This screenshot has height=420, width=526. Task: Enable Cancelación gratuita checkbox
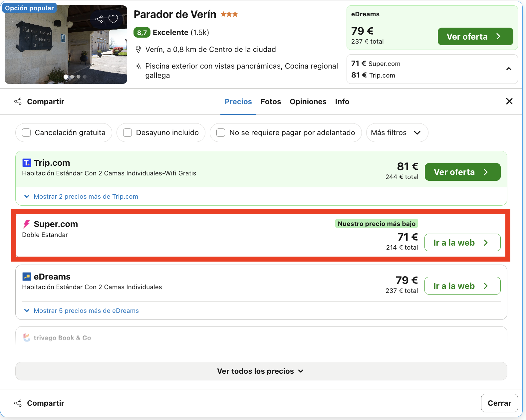26,132
